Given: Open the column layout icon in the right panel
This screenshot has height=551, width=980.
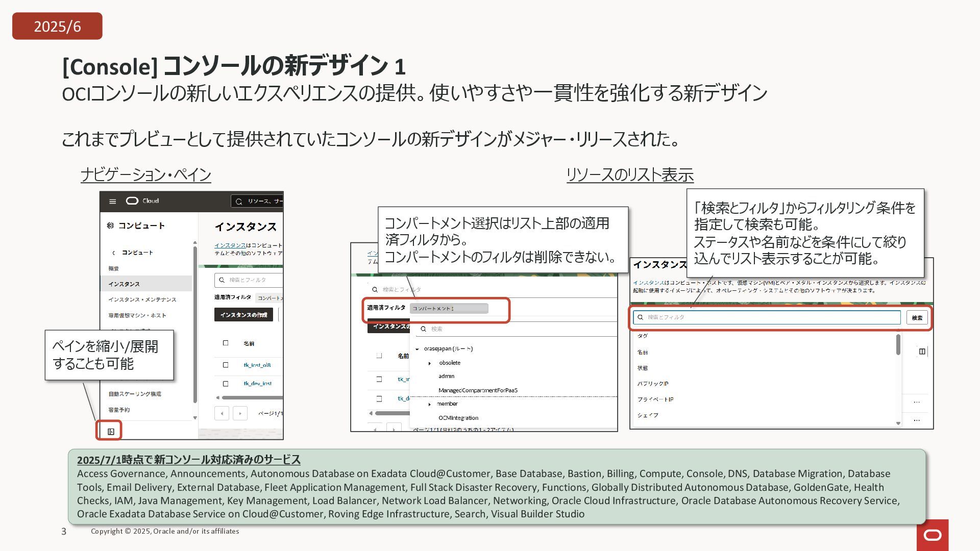Looking at the screenshot, I should [x=922, y=351].
